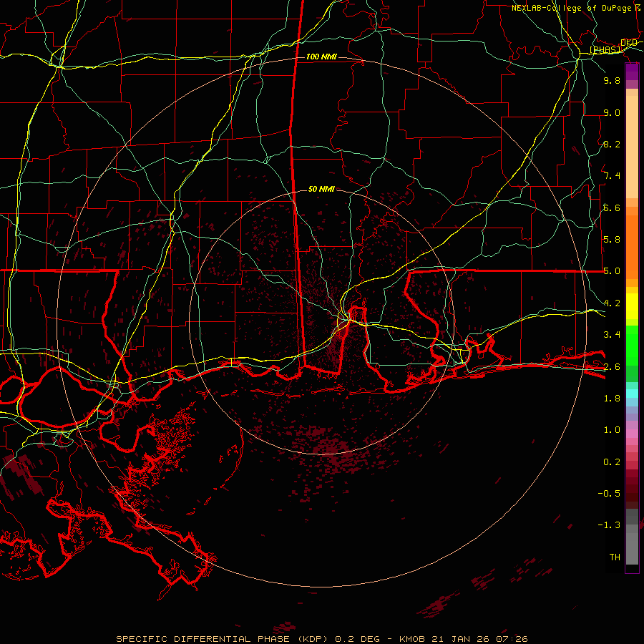
Task: Click the 0.2 scale value
Action: [x=612, y=462]
